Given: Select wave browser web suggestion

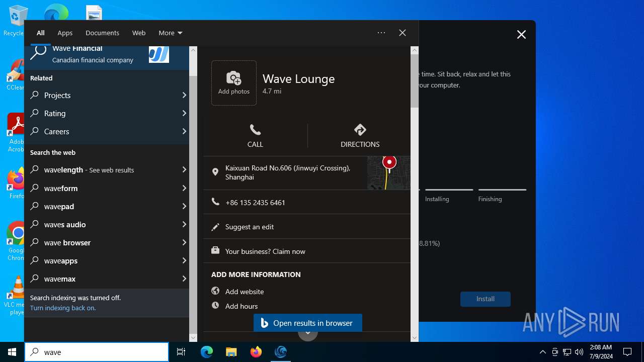Looking at the screenshot, I should tap(107, 242).
